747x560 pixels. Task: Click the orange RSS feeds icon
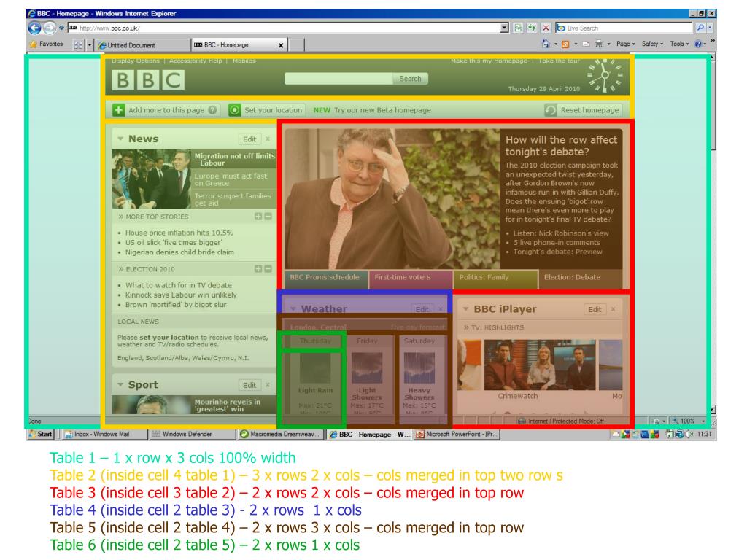(565, 44)
